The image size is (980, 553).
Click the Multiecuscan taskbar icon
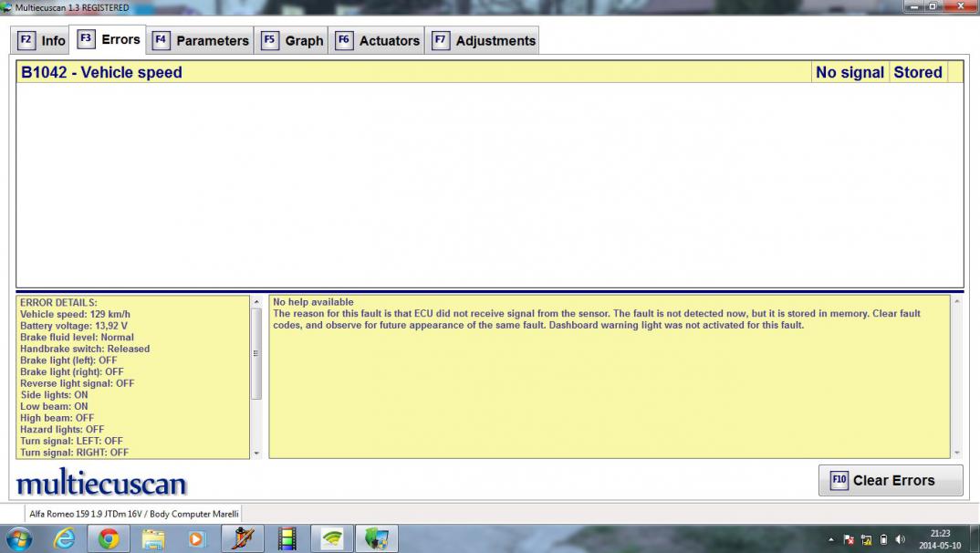(x=377, y=538)
